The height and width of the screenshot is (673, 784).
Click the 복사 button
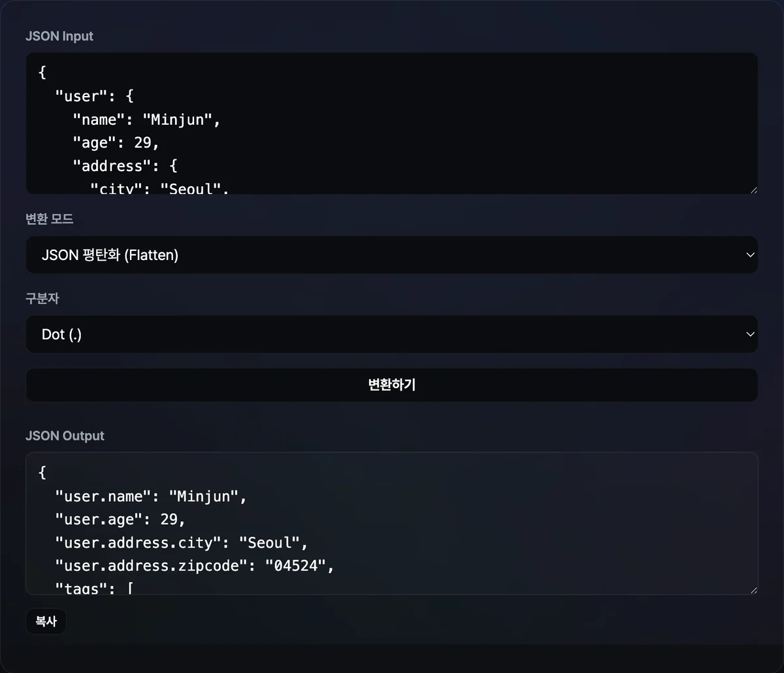click(46, 621)
